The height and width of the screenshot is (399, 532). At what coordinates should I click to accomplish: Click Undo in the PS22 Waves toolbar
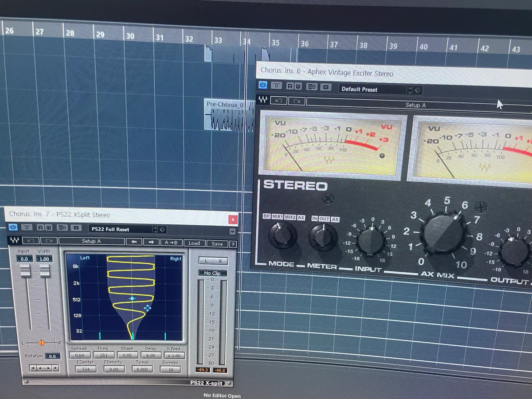(x=30, y=241)
